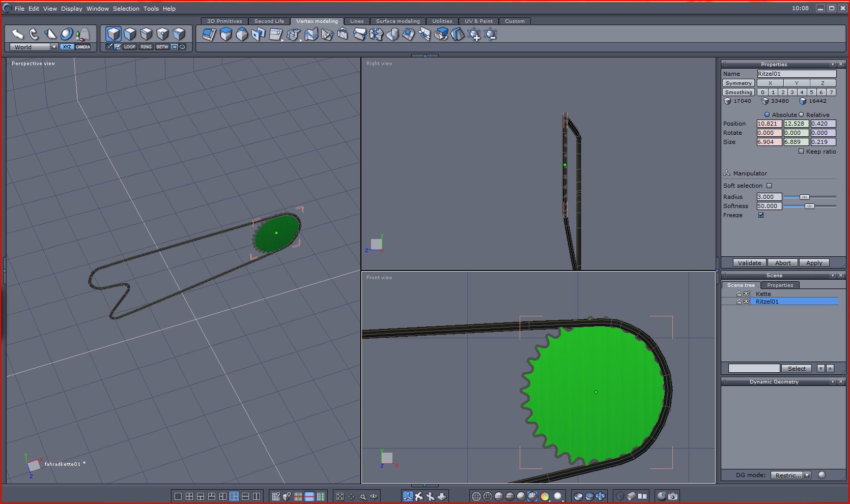Toggle the lock on Ritzel01
The image size is (850, 504).
[739, 302]
